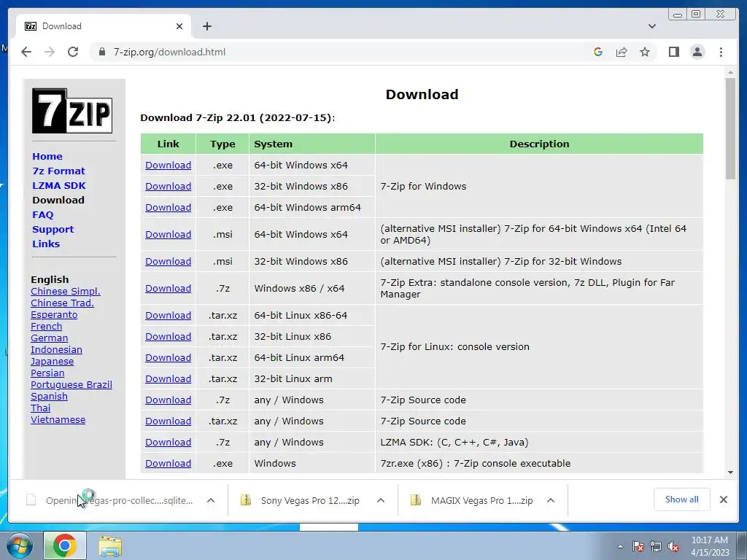The image size is (747, 560).
Task: Click the Action Center flag tray icon
Action: [638, 546]
